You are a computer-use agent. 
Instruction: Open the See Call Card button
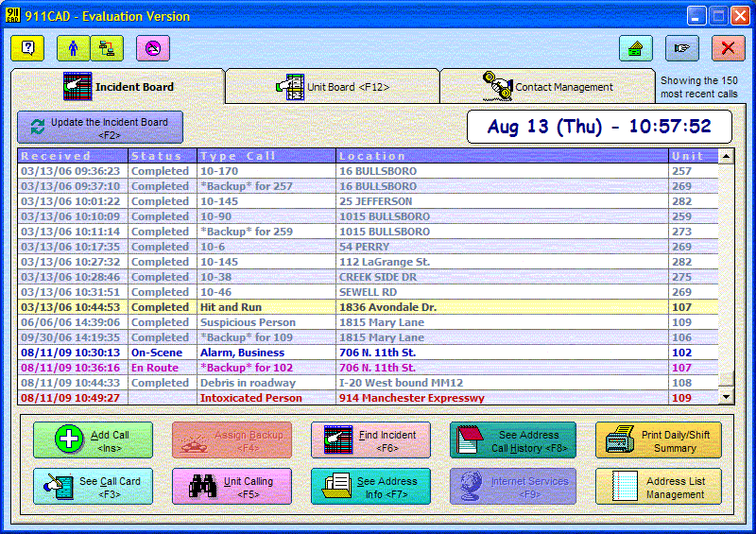[92, 487]
